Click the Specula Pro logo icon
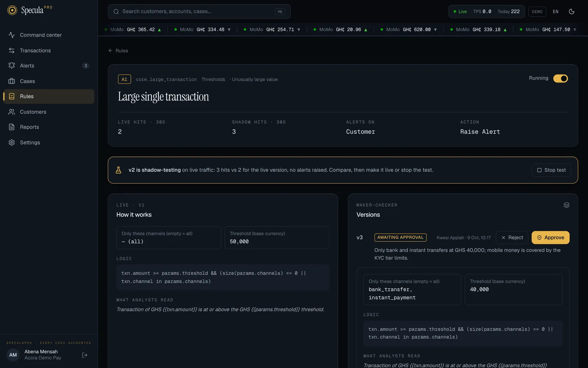This screenshot has width=588, height=368. 12,10
